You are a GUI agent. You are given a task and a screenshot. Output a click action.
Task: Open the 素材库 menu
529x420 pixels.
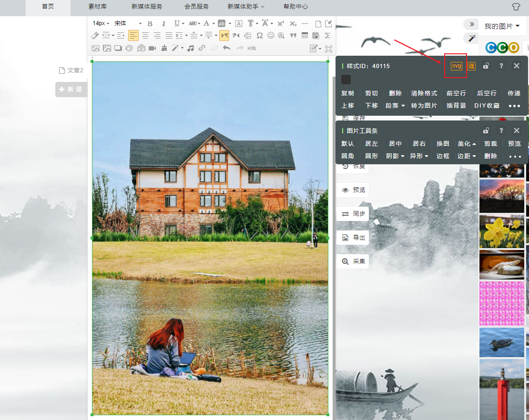(98, 6)
